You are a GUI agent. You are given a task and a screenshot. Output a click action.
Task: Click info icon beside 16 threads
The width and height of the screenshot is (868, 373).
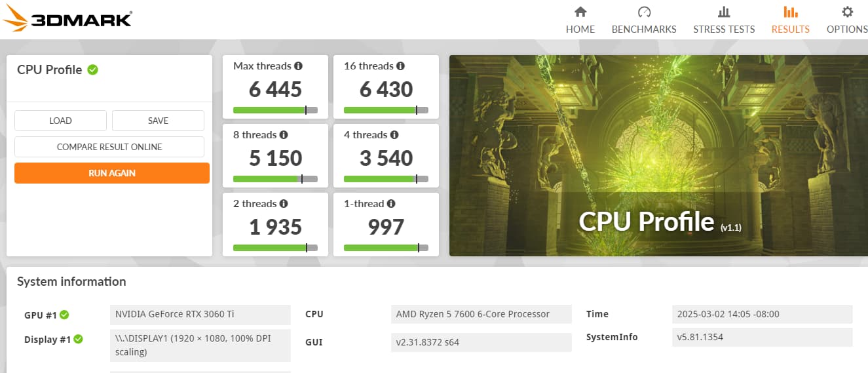pyautogui.click(x=400, y=66)
